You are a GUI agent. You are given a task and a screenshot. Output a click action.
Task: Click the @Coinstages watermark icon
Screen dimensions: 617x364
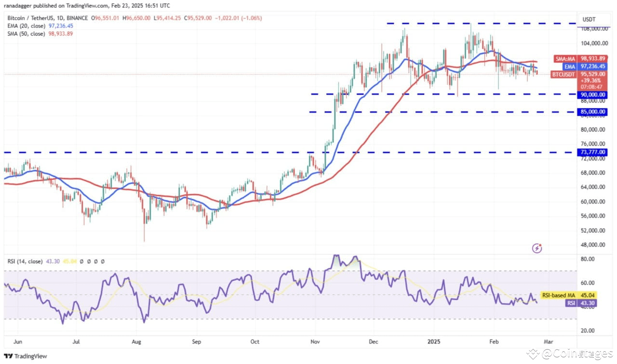[534, 354]
